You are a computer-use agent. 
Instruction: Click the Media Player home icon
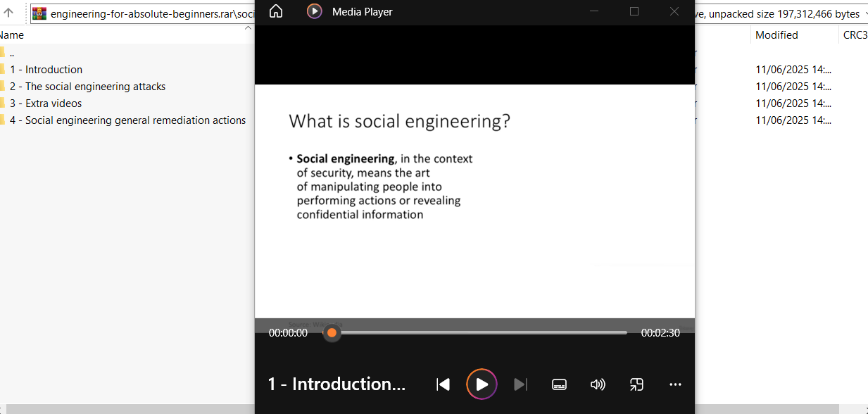point(276,11)
